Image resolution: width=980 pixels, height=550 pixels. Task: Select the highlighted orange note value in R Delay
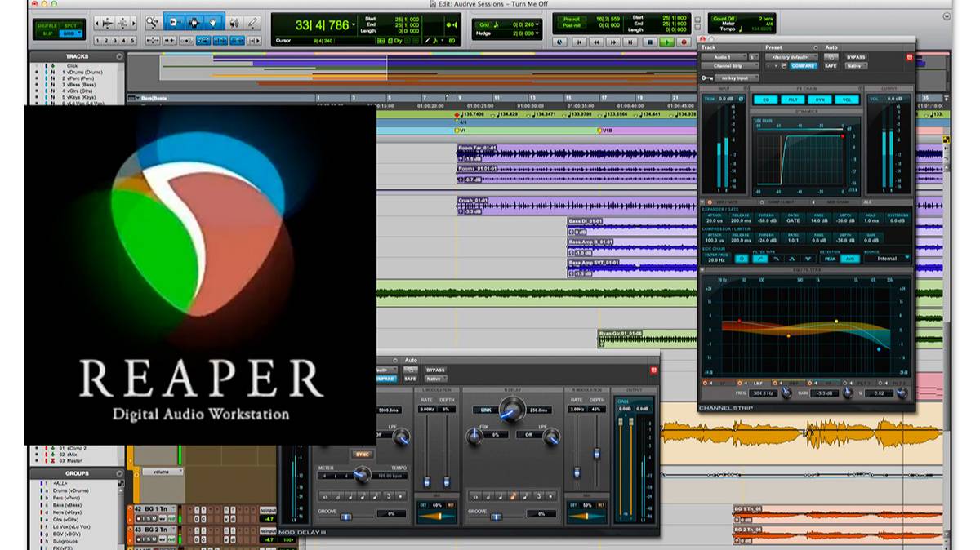[512, 496]
